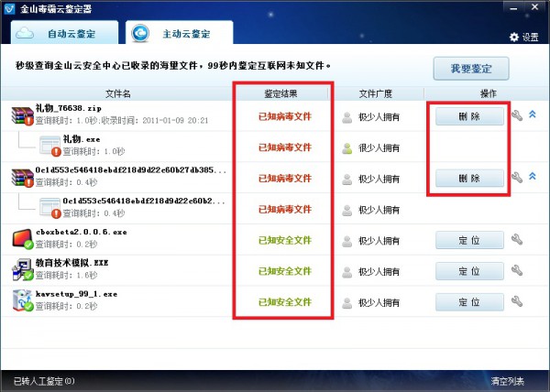Click wrench icon for 教育技术模拟.EXE row
The height and width of the screenshot is (392, 550).
point(517,271)
